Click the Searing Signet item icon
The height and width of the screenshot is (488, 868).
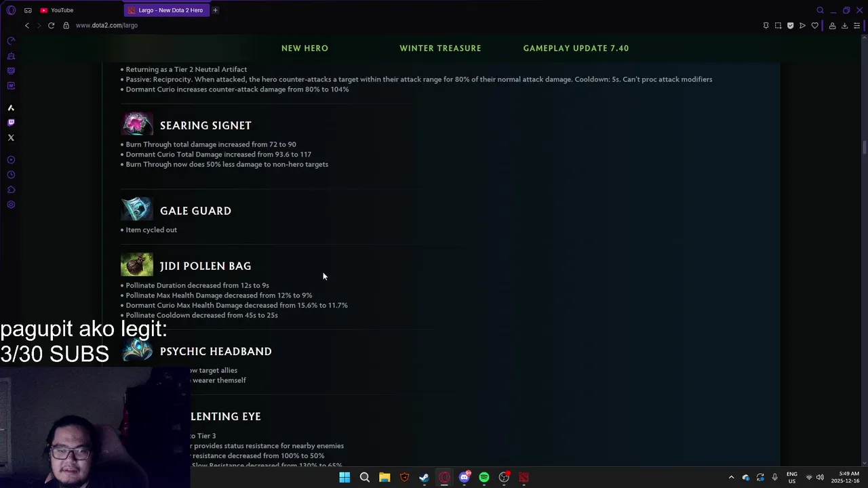pos(137,124)
